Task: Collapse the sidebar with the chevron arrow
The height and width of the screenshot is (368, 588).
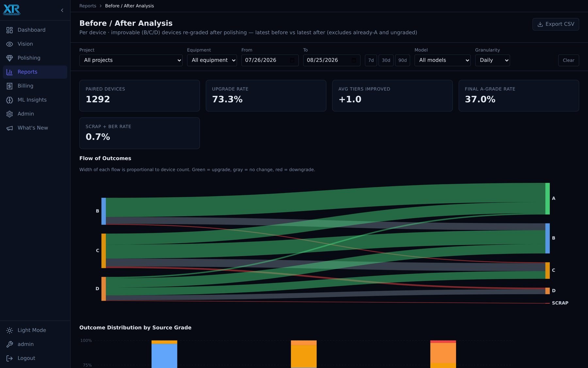Action: pos(62,10)
